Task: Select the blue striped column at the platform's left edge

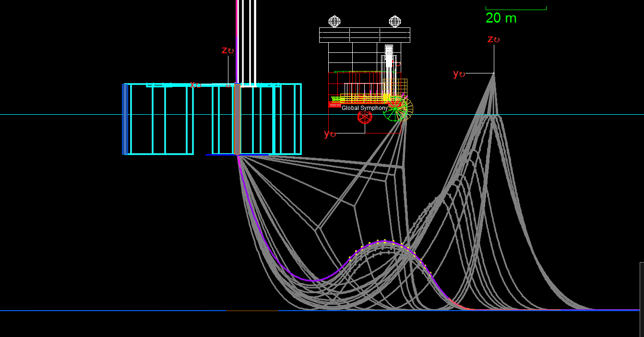Action: pos(125,119)
